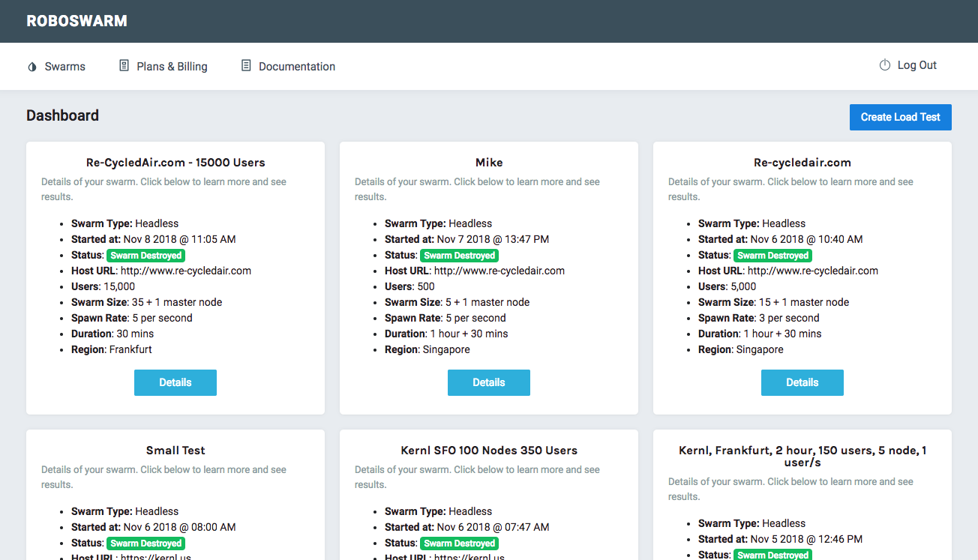Click the Small Test card title
Image resolution: width=978 pixels, height=560 pixels.
[x=175, y=451]
